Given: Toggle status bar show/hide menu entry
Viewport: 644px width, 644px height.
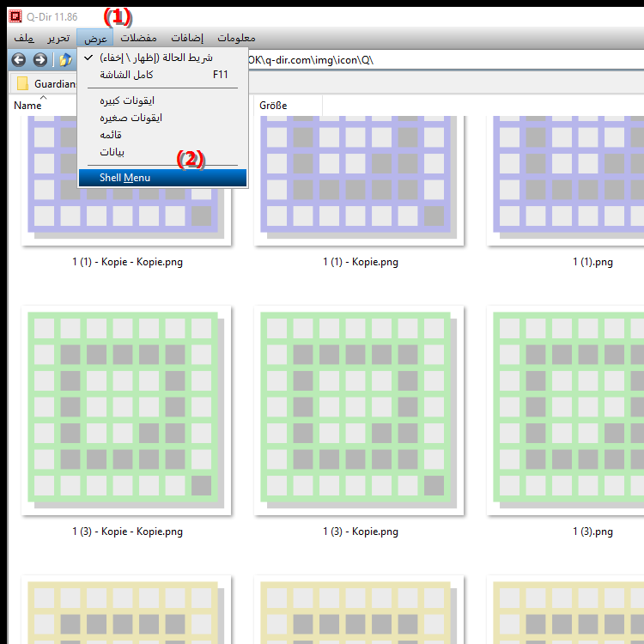Looking at the screenshot, I should click(x=162, y=58).
